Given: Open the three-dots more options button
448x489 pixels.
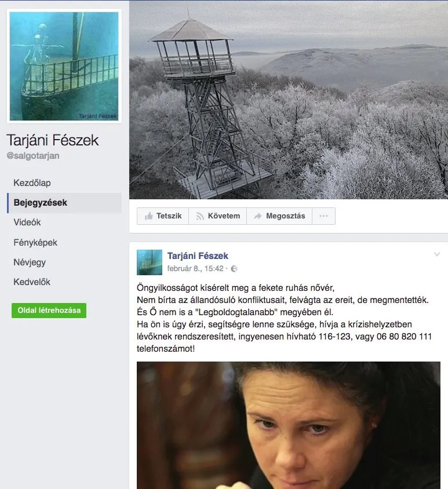Looking at the screenshot, I should pos(323,216).
